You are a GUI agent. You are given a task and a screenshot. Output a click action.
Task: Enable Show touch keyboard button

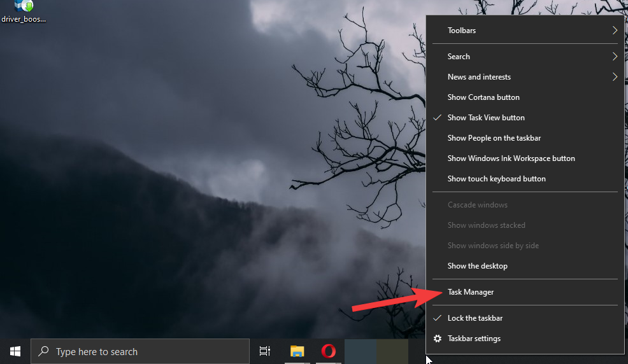(x=525, y=179)
